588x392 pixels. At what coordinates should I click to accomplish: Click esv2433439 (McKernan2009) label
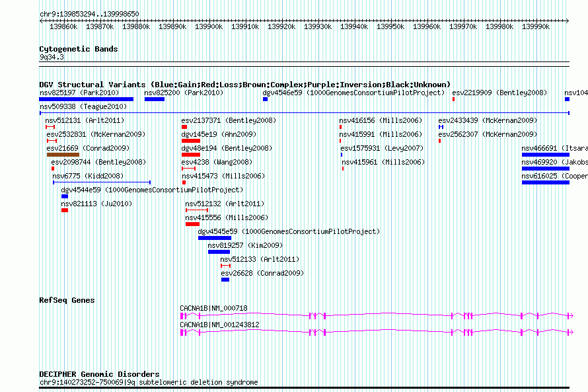point(488,120)
